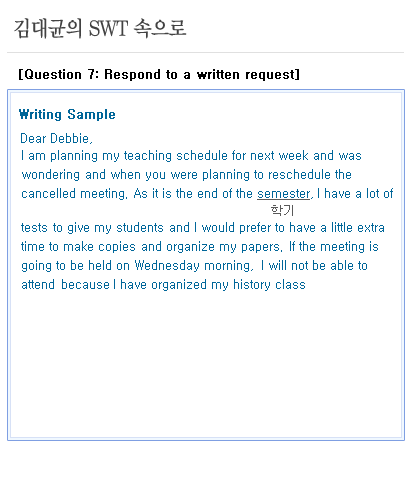Click the 'Question 7: Respond to a written request' heading
Viewport: 410px width, 480px height.
(159, 74)
